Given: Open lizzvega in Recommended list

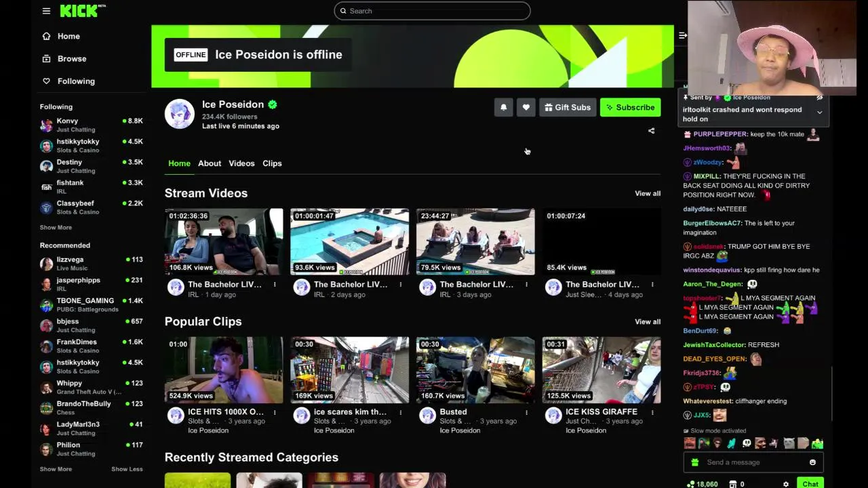Looking at the screenshot, I should point(91,264).
